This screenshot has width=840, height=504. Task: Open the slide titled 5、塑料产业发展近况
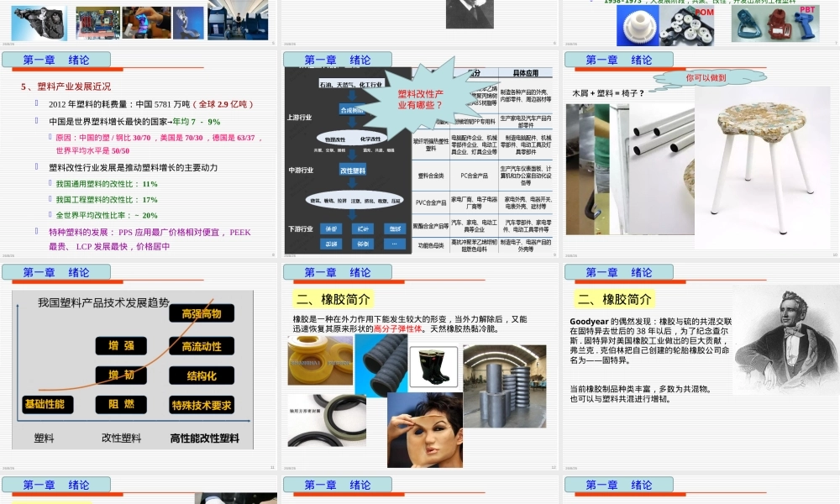click(x=139, y=153)
